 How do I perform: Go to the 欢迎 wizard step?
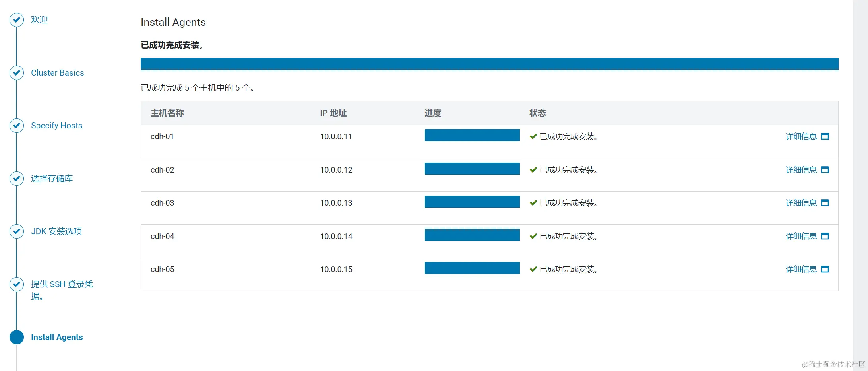click(x=39, y=20)
